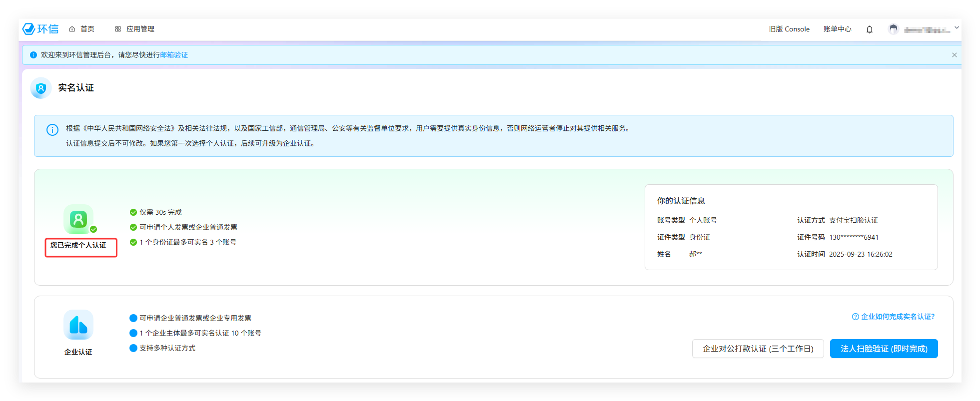Dismiss the welcome banner with X
This screenshot has height=401, width=980.
954,55
